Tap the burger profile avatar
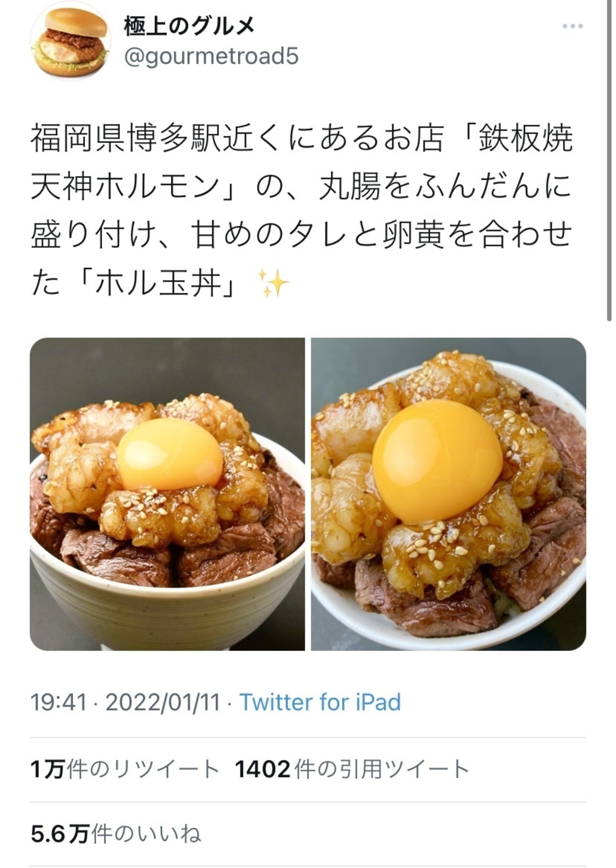 [70, 41]
